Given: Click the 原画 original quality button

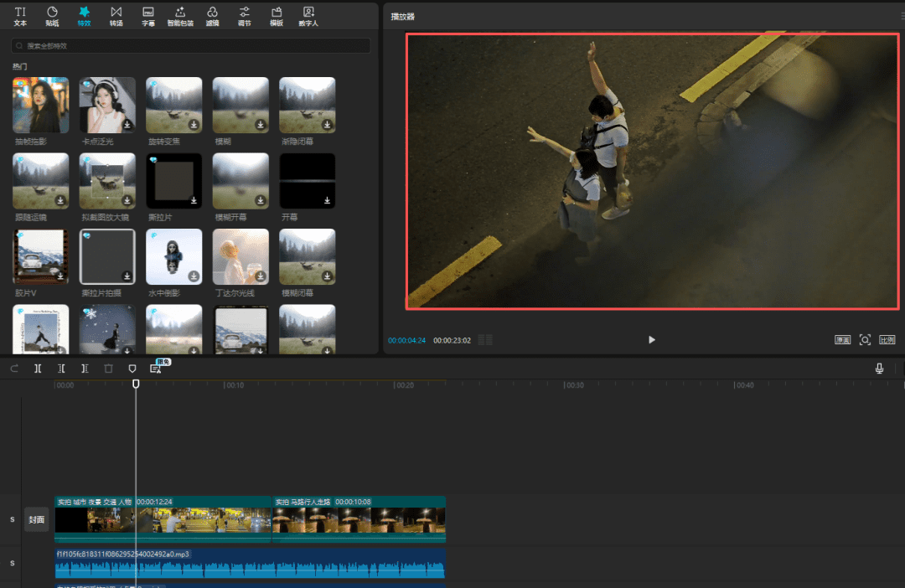Looking at the screenshot, I should click(842, 339).
